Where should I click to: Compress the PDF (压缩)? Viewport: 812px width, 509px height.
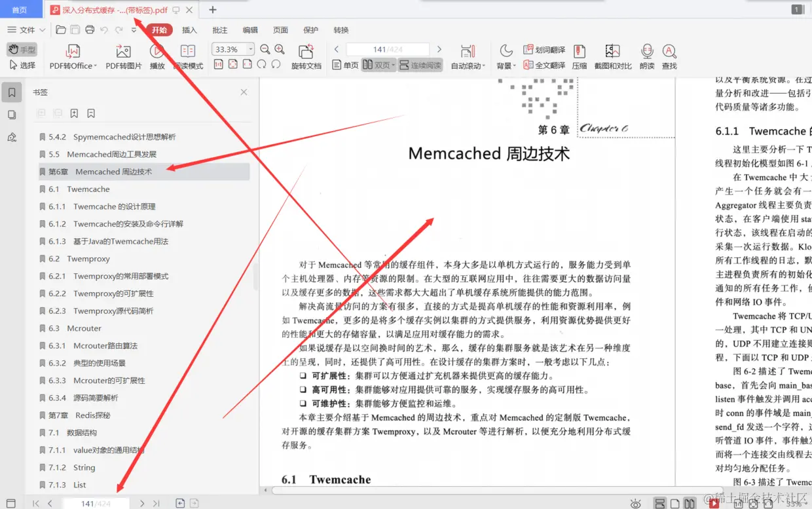[x=580, y=57]
